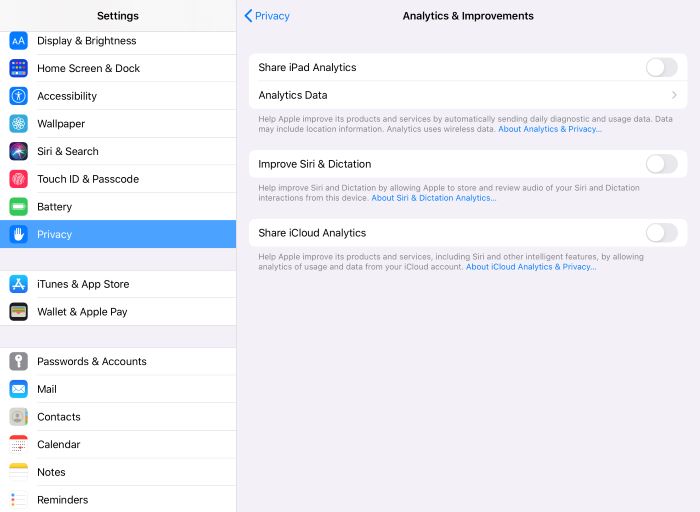Select Touch ID & Passcode
Viewport: 700px width, 512px height.
88,179
